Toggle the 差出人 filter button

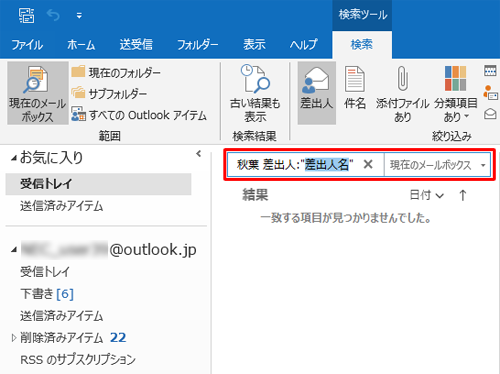[317, 93]
